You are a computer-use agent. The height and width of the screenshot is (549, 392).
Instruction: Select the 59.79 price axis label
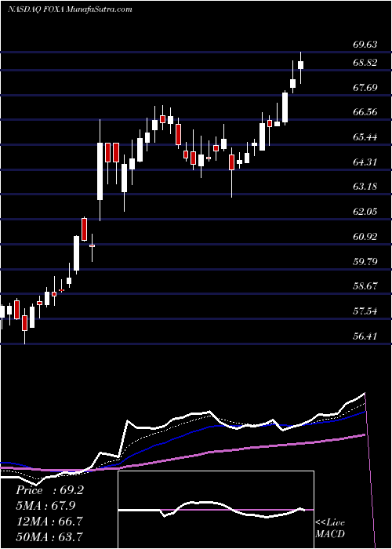(x=365, y=261)
